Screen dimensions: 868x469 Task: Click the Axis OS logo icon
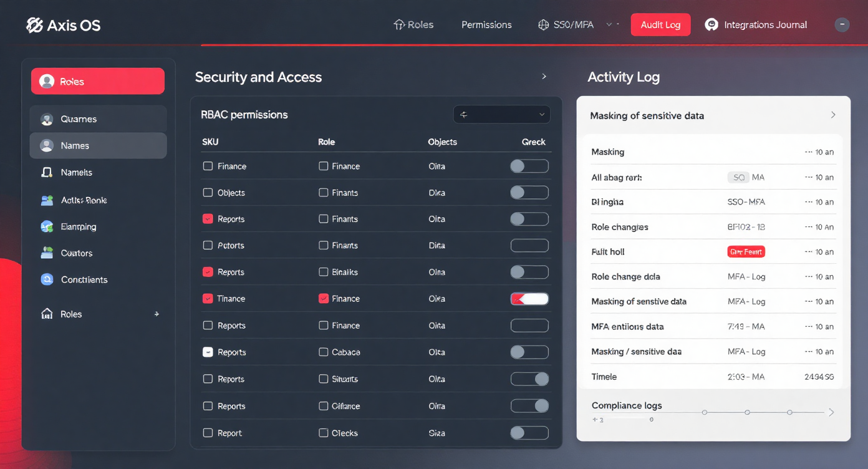tap(35, 25)
